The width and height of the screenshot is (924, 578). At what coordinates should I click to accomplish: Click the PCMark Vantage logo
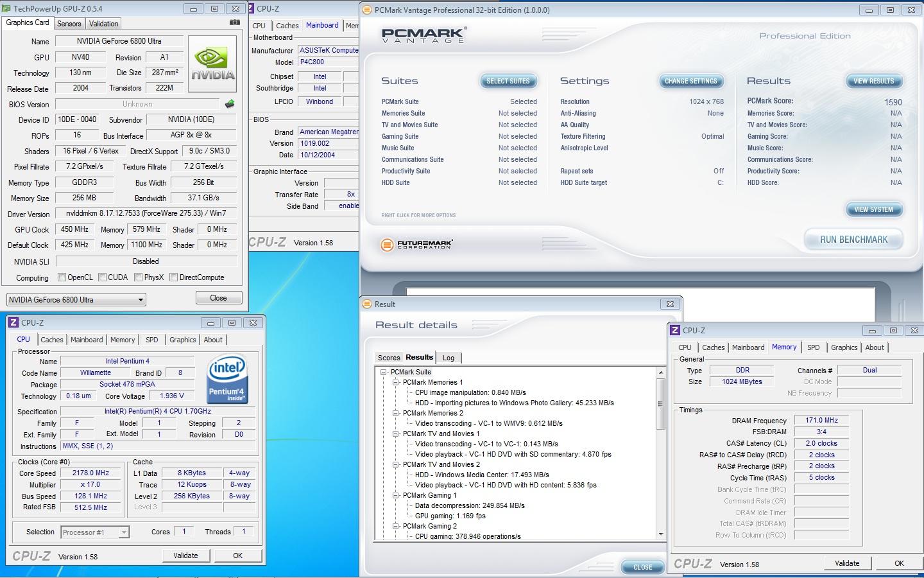[424, 35]
